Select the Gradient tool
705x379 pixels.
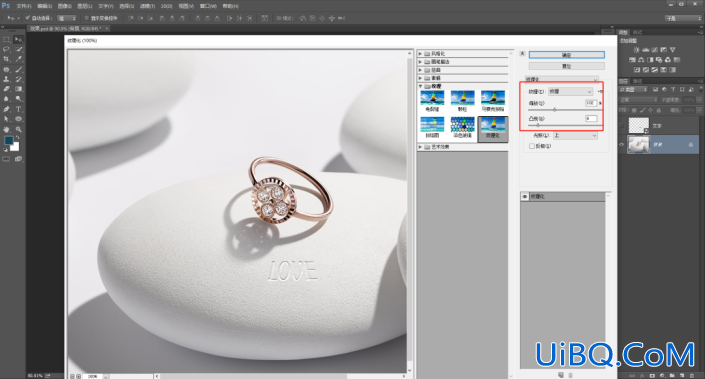click(x=18, y=89)
